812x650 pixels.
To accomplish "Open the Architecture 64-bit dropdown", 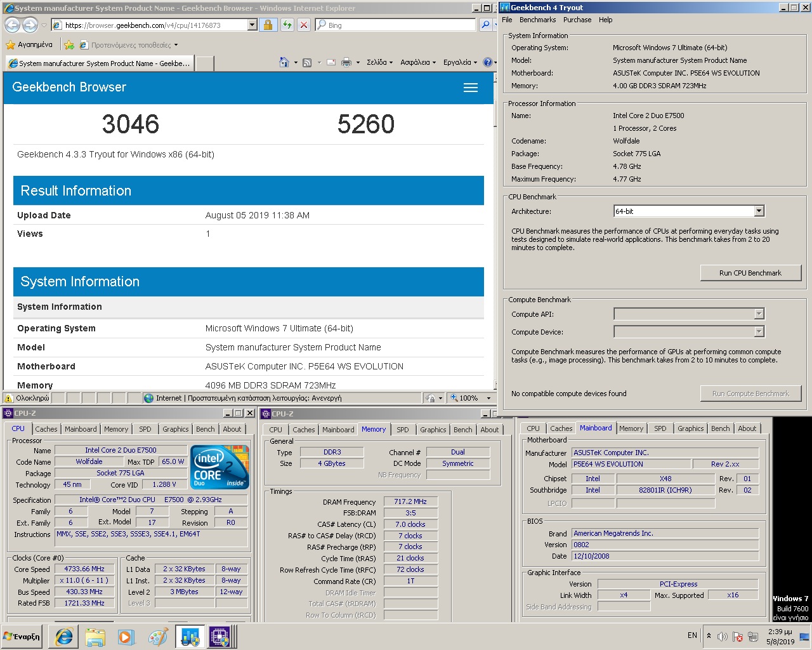I will [759, 211].
